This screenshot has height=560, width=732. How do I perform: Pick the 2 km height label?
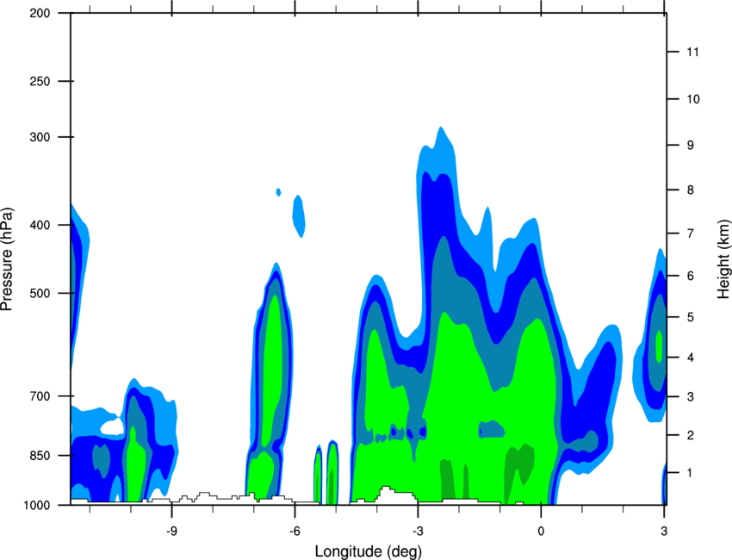coord(691,435)
